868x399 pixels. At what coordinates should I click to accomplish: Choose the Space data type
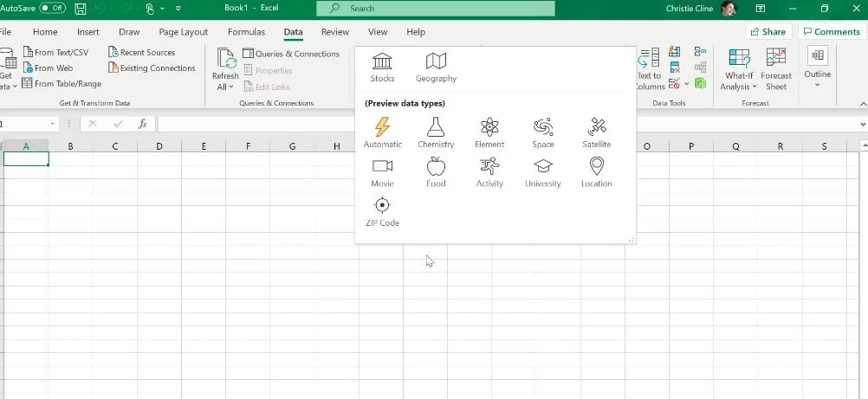click(x=543, y=132)
